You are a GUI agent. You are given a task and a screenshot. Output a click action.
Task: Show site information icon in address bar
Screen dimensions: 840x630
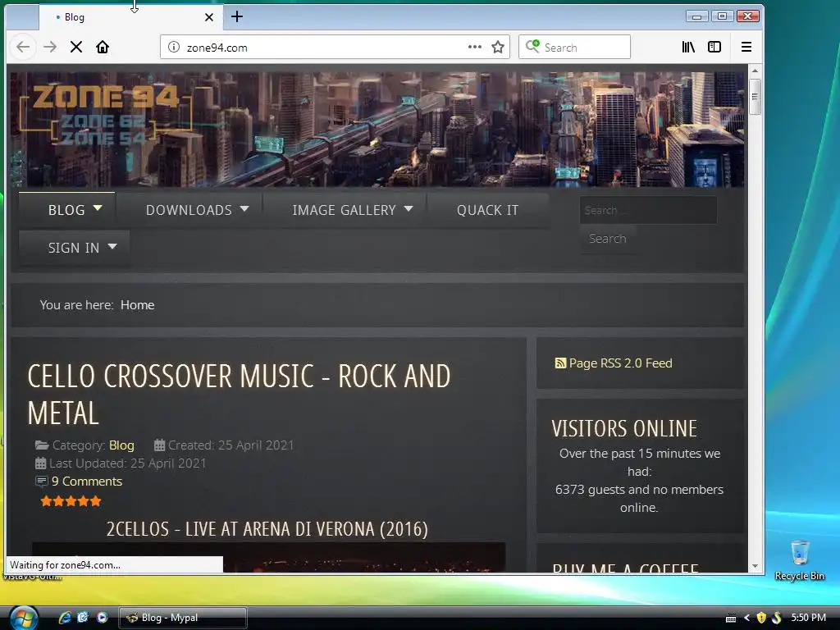click(x=174, y=47)
